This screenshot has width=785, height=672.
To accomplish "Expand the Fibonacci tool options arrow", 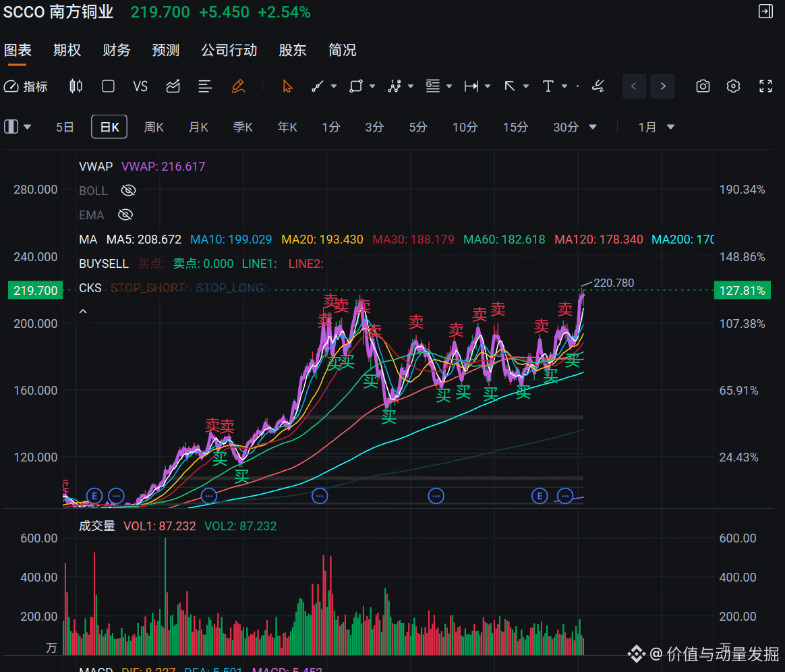I will click(449, 86).
